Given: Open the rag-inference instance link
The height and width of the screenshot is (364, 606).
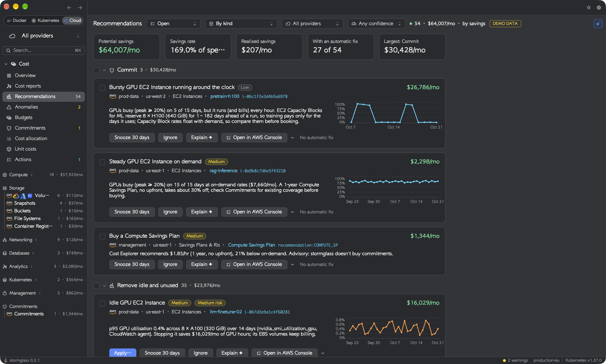Looking at the screenshot, I should 223,171.
